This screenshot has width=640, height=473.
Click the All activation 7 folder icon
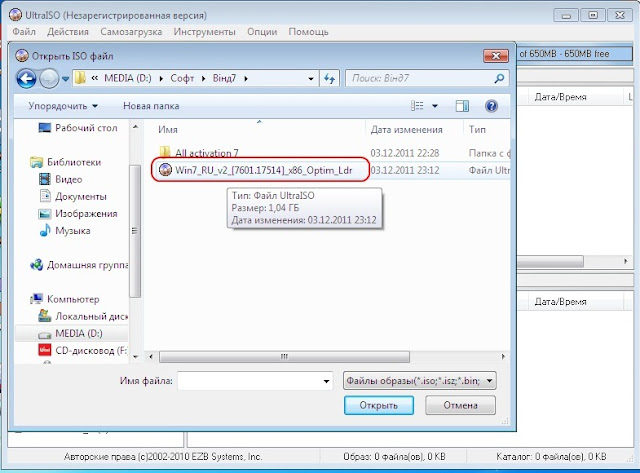tap(165, 152)
